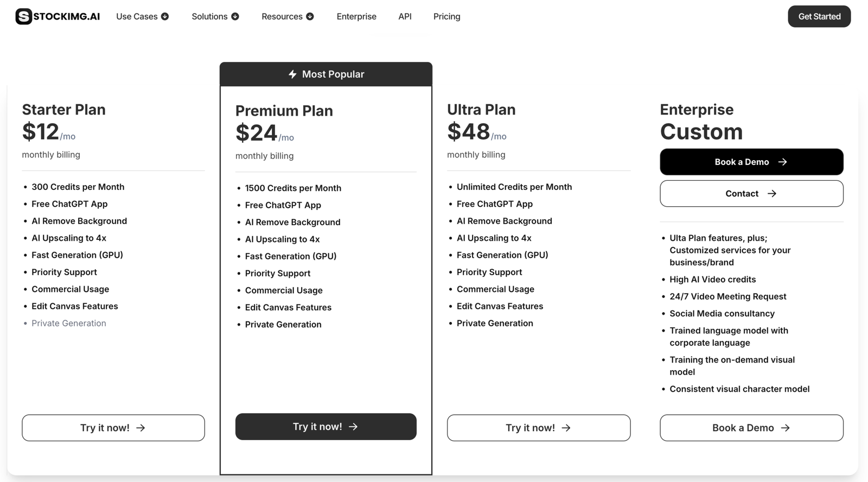868x482 pixels.
Task: Go to the Pricing nav item
Action: [446, 16]
